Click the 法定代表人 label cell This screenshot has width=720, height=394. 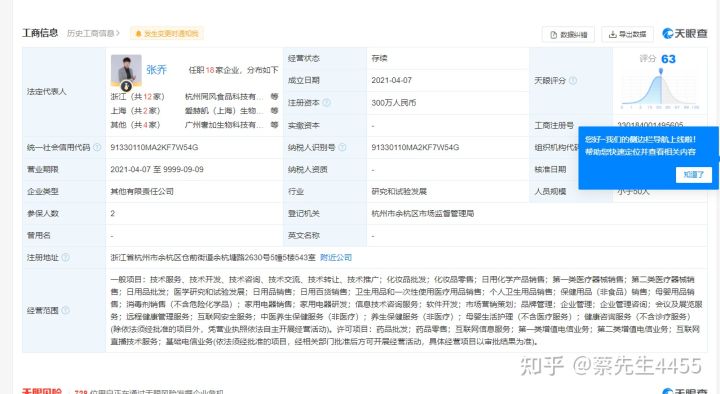tap(64, 91)
